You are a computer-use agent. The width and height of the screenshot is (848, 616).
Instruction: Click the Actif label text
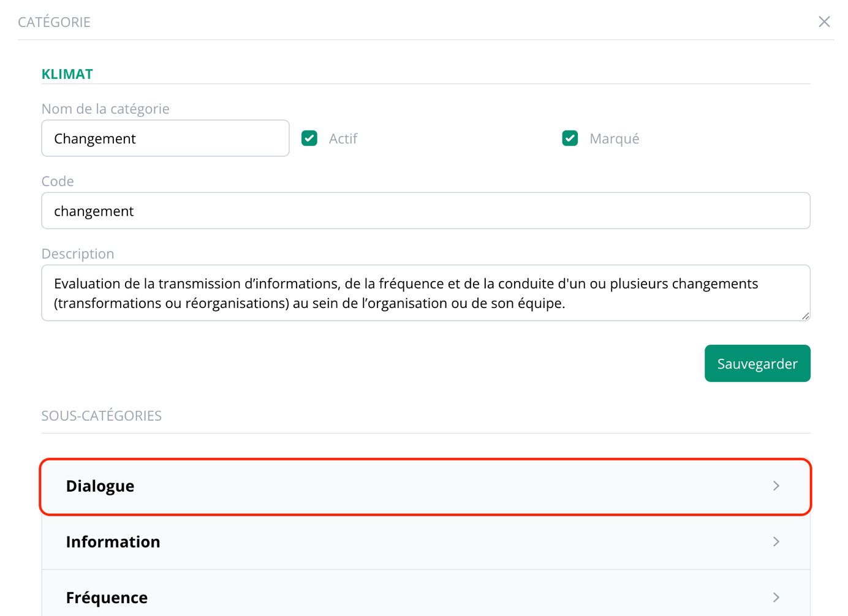tap(343, 139)
